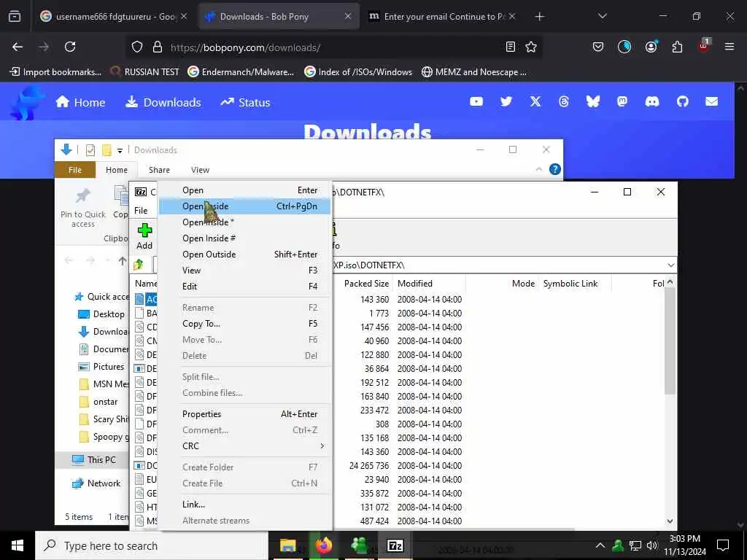
Task: Open Explorer quick access toolbar dropdown
Action: coord(120,150)
